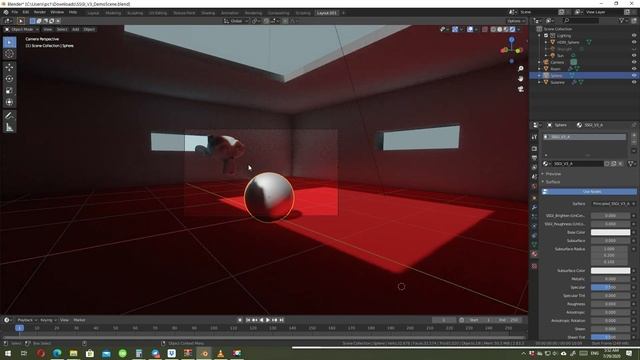Click the viewport zoom magnifier gizmo
Viewport: 640px width, 360px height.
point(520,69)
